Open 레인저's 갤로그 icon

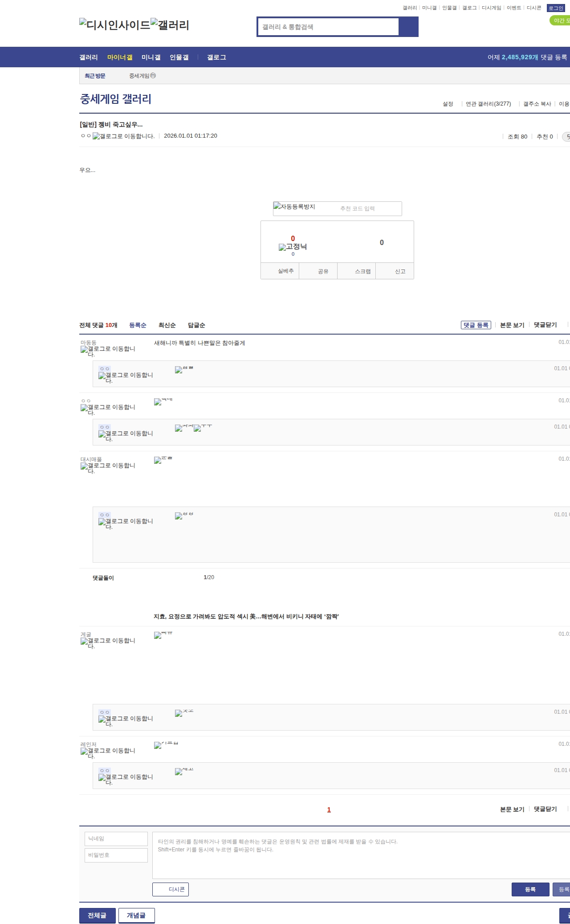[108, 753]
